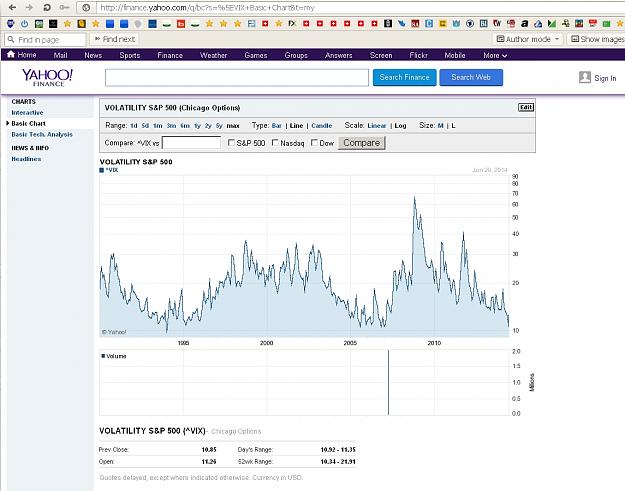Click the Sign In link
The image size is (625, 491).
pos(605,78)
